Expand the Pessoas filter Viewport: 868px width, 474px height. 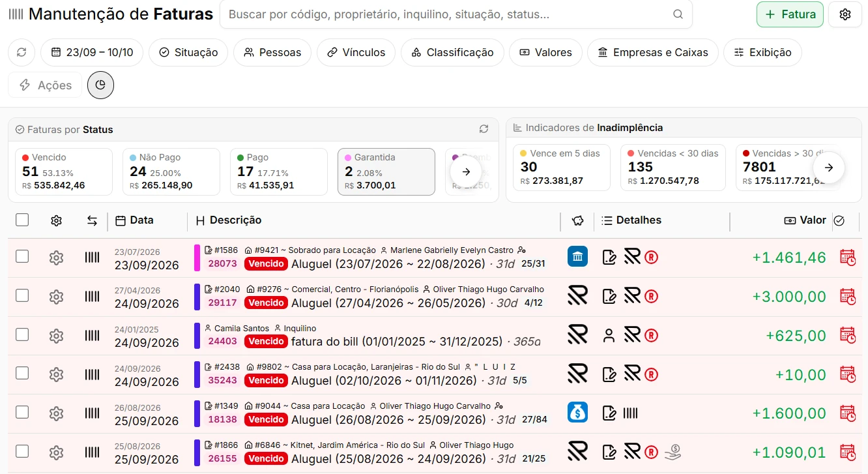[272, 52]
